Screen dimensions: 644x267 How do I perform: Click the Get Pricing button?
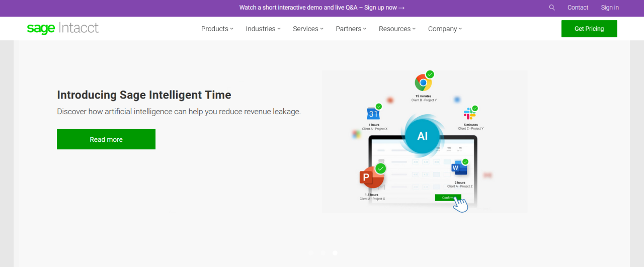click(589, 29)
